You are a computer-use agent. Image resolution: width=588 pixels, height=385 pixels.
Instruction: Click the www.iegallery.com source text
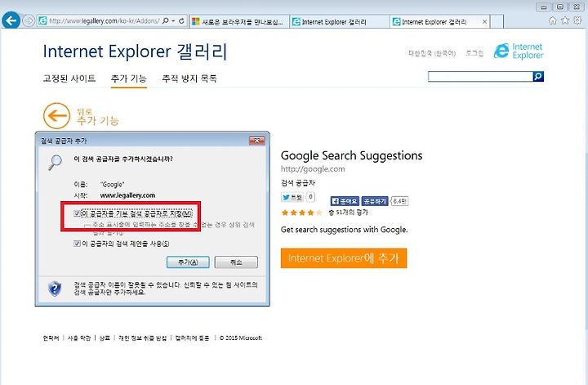click(x=127, y=195)
